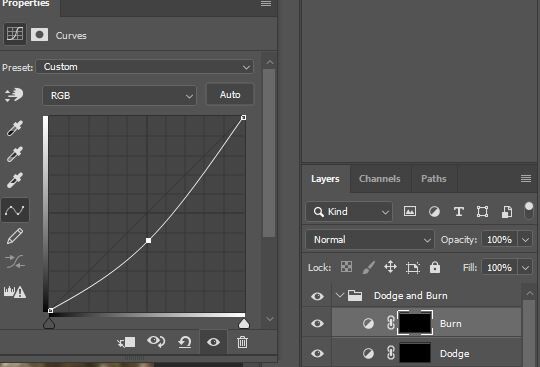Switch to the Channels tab

[380, 179]
